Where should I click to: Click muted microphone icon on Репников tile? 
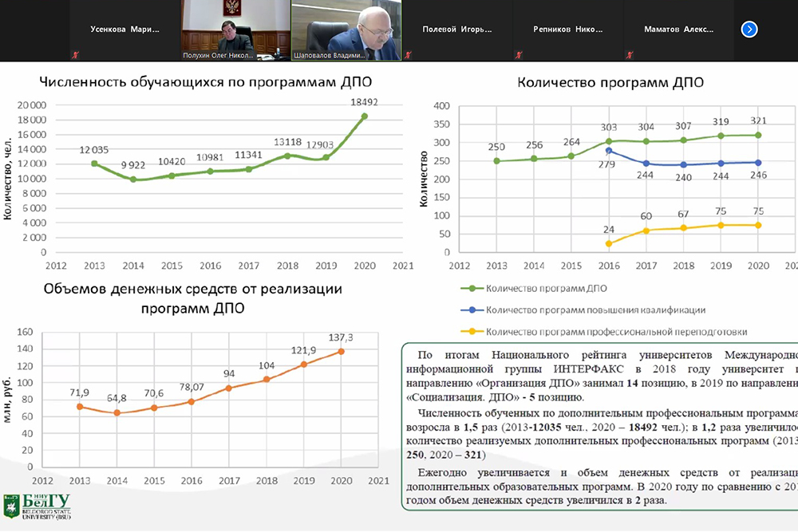click(x=518, y=54)
